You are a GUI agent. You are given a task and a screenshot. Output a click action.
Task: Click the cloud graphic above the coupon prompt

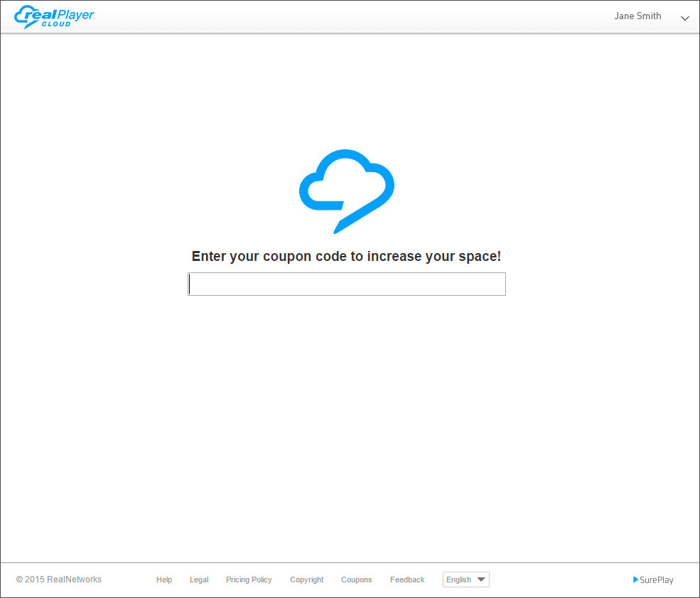[346, 188]
